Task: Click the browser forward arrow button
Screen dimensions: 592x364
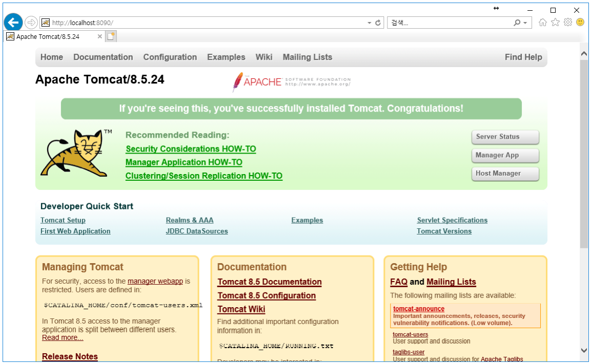Action: tap(31, 23)
